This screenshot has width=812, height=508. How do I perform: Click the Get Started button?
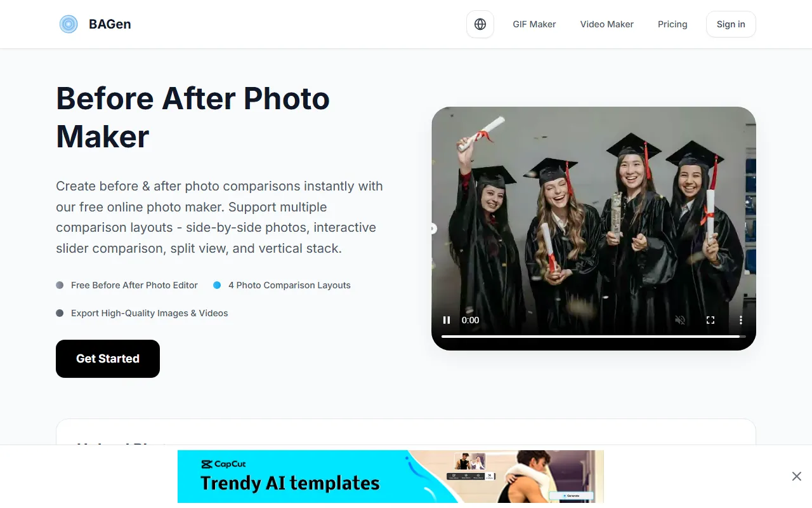point(108,359)
